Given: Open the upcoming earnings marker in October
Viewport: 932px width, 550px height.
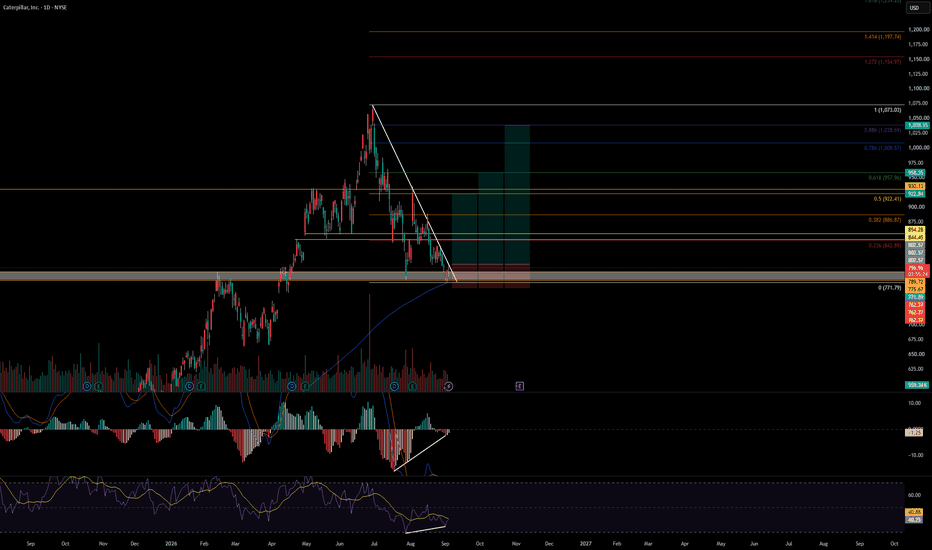Looking at the screenshot, I should pos(519,386).
